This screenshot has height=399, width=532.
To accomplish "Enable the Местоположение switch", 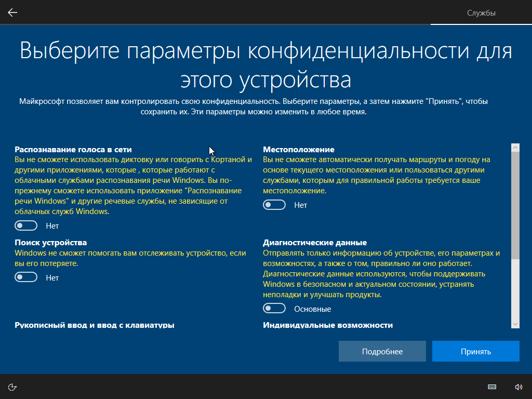I will (274, 205).
